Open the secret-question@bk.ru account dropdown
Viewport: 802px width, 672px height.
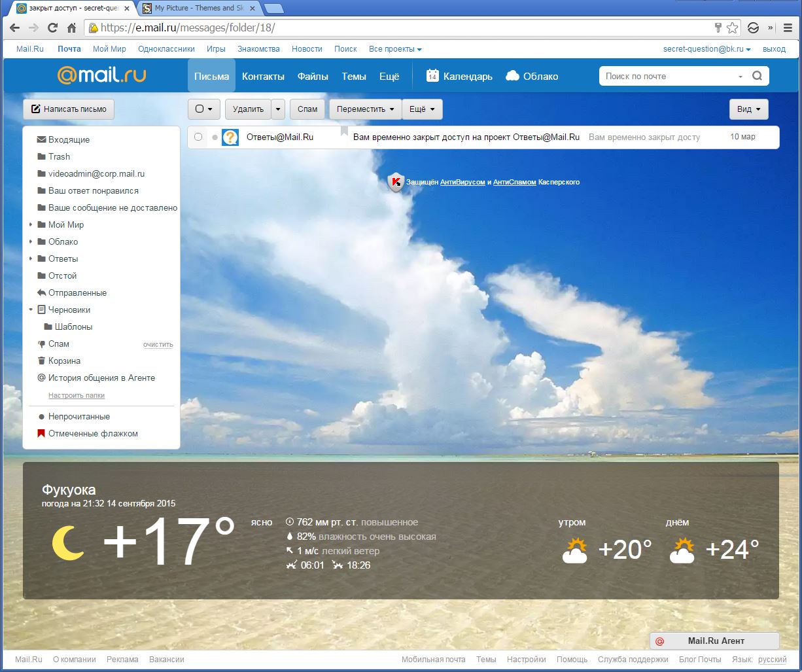click(706, 49)
